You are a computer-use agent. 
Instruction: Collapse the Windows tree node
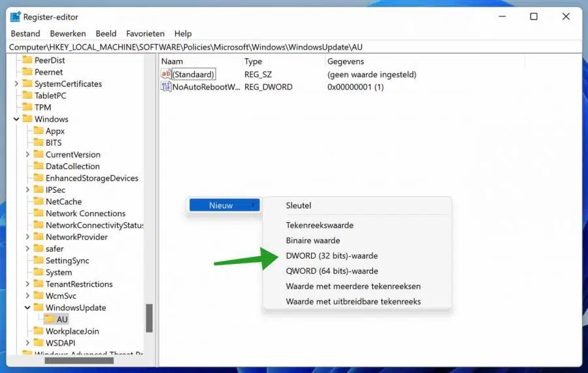[16, 119]
